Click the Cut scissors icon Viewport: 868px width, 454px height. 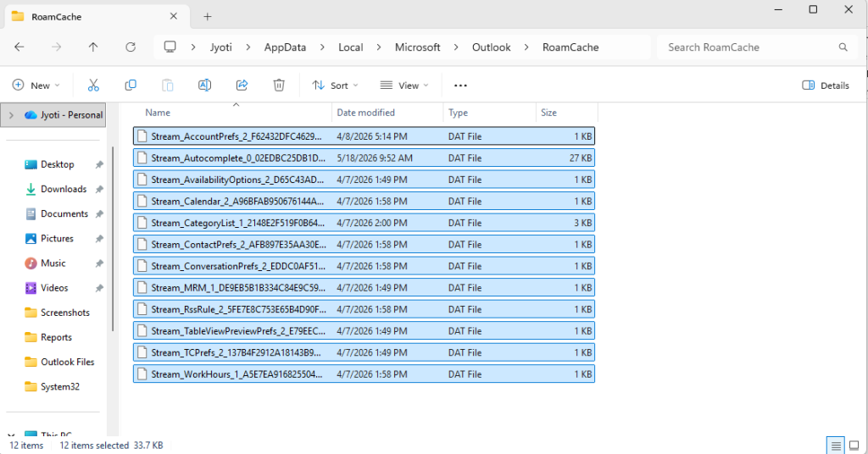click(93, 86)
